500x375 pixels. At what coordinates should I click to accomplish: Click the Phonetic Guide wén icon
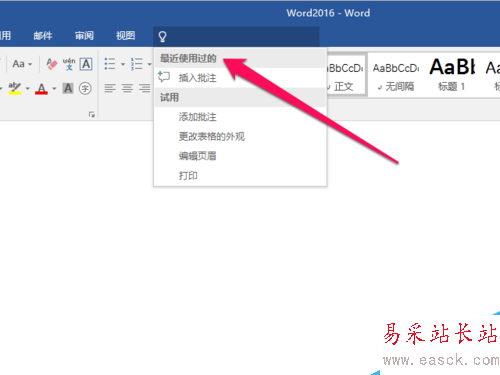[69, 64]
